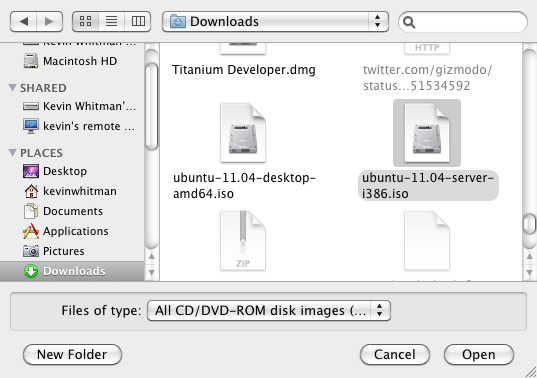Image resolution: width=537 pixels, height=378 pixels.
Task: Click the file list scrollbar thumb
Action: coord(529,225)
